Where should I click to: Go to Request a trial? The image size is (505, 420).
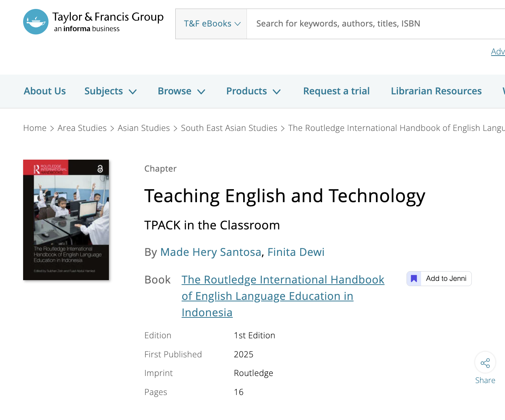[336, 91]
